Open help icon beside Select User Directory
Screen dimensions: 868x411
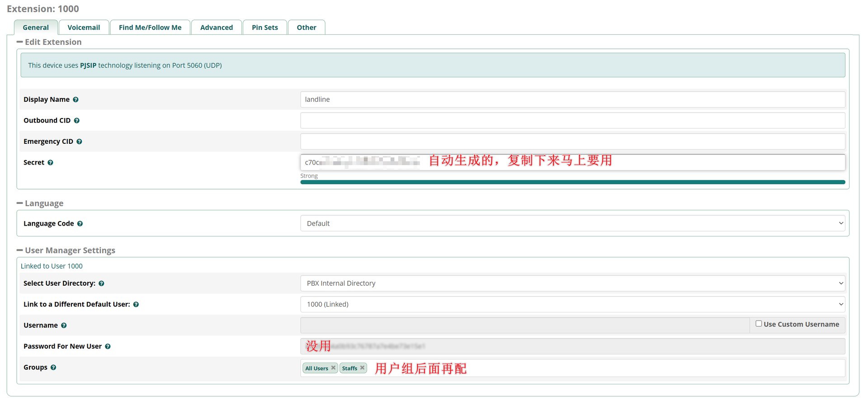[101, 283]
